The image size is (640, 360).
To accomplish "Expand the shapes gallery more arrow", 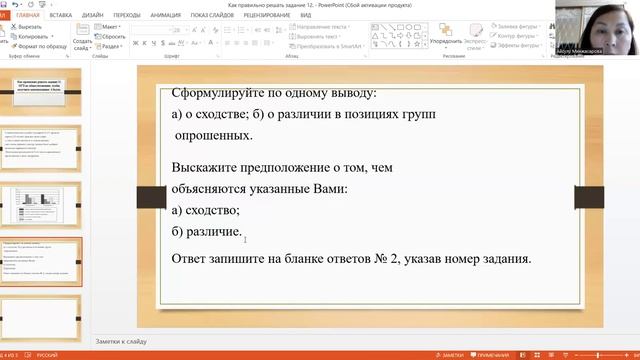I will [425, 44].
